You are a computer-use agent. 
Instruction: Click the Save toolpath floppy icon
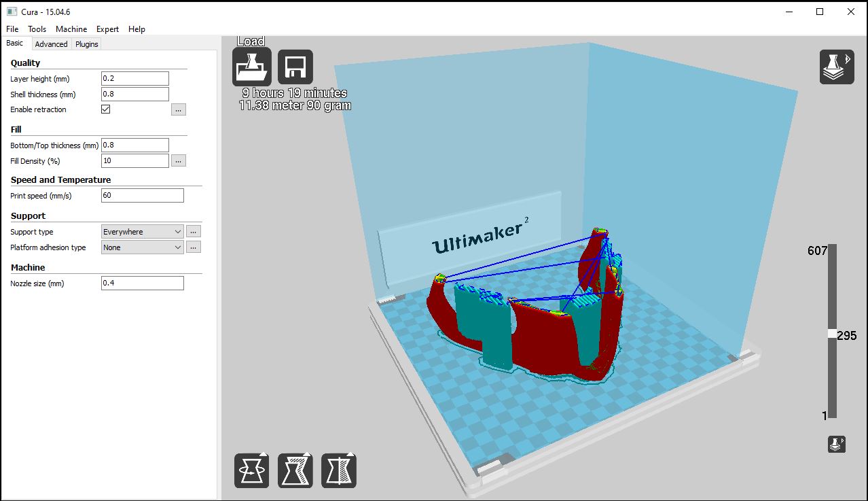pos(295,67)
